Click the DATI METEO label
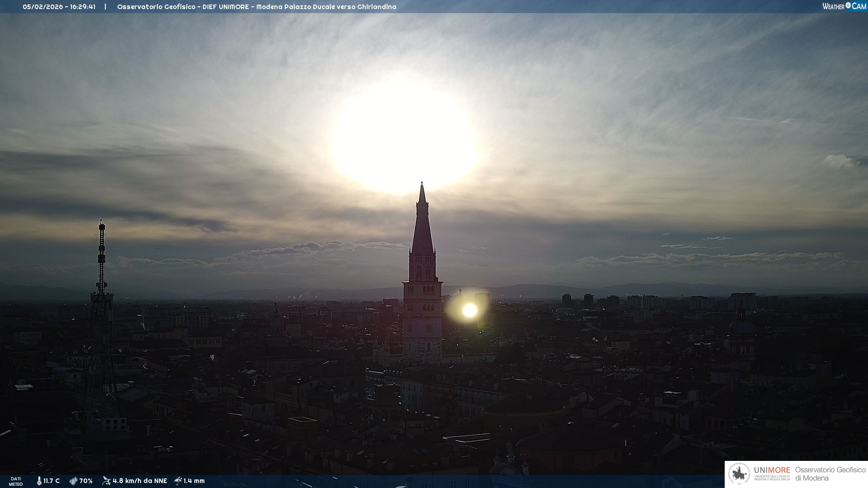This screenshot has height=488, width=868. tap(16, 481)
